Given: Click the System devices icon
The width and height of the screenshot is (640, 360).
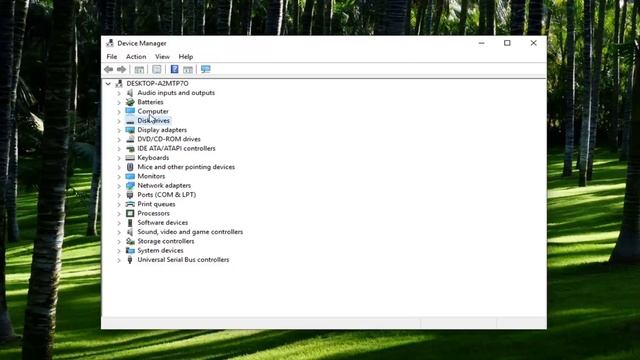Looking at the screenshot, I should [x=130, y=251].
